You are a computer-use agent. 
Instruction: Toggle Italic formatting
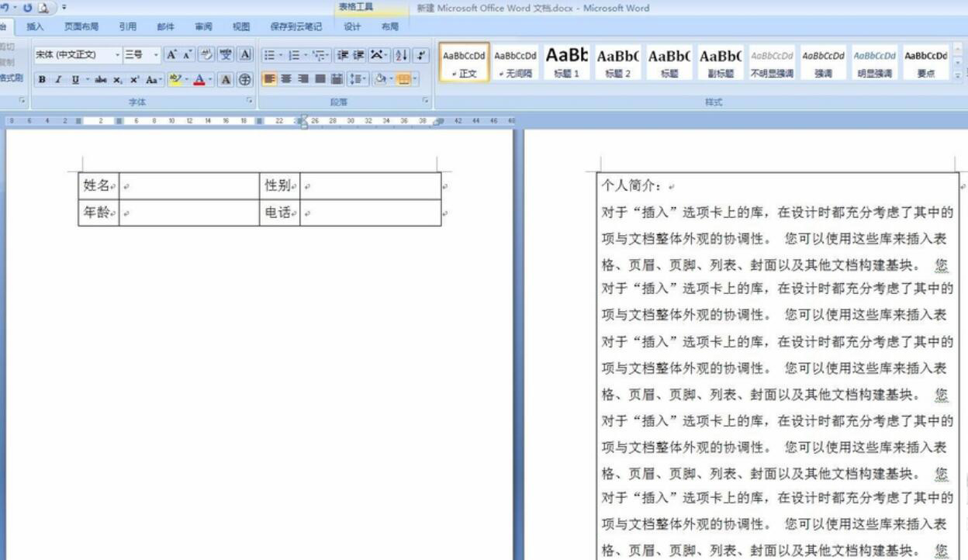[x=58, y=80]
